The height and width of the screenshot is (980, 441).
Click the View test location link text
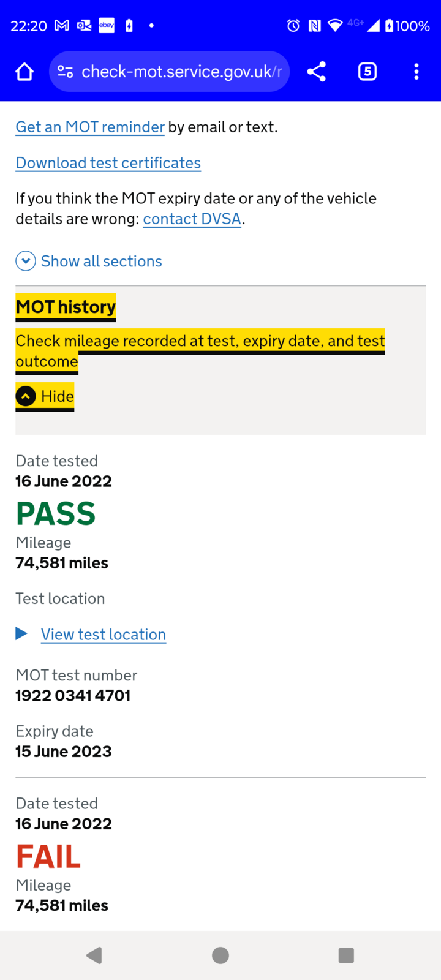pyautogui.click(x=104, y=635)
